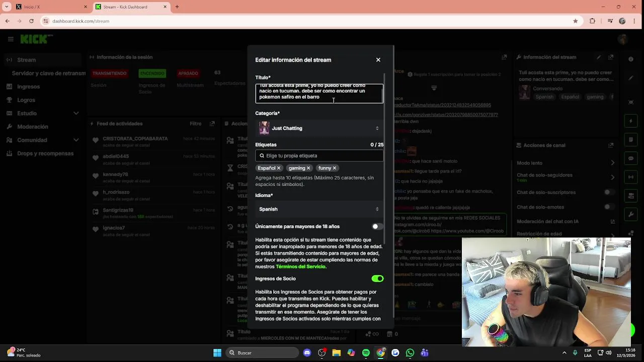
Task: Open the Idioma Spanish dropdown
Action: coord(319,209)
